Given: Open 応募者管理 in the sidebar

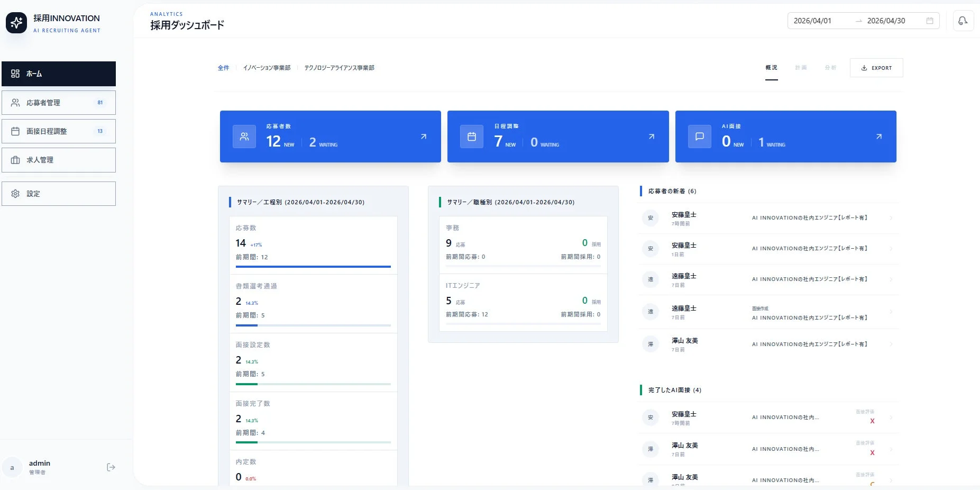Looking at the screenshot, I should click(x=58, y=103).
